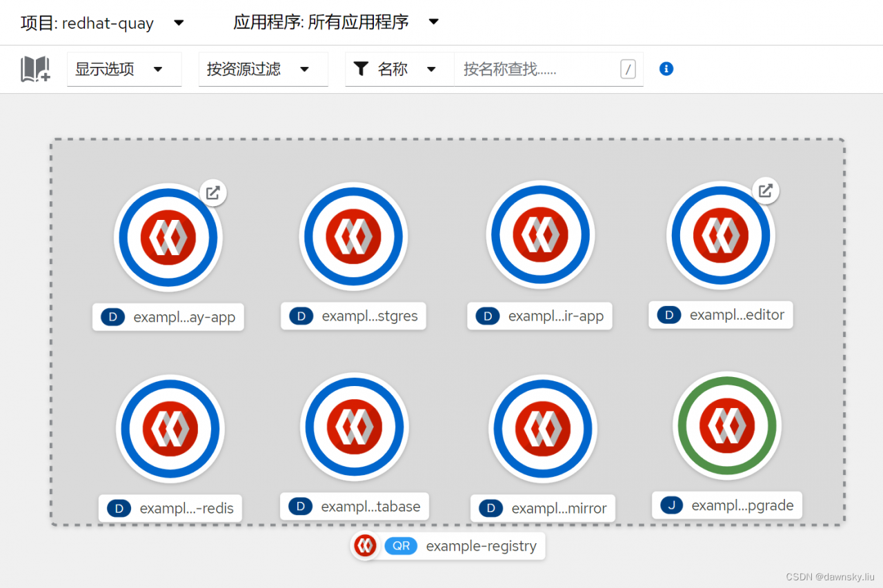Viewport: 883px width, 588px height.
Task: Focus the 按名称查找 search field
Action: click(548, 69)
